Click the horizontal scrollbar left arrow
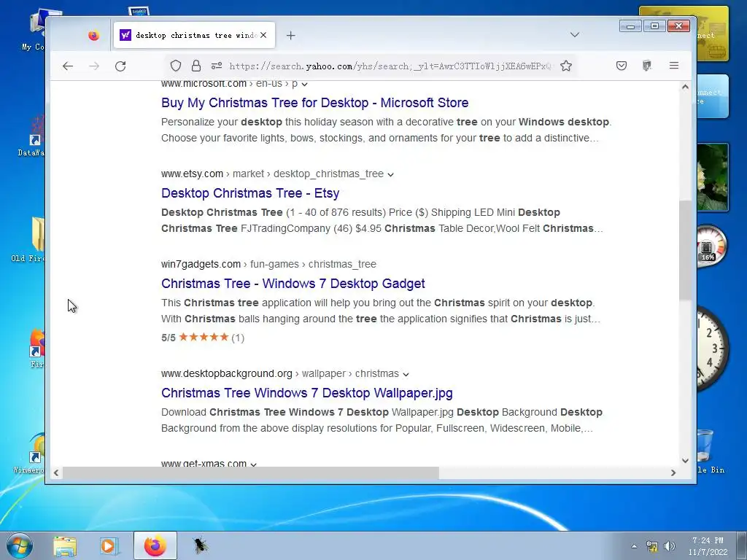 tap(56, 472)
